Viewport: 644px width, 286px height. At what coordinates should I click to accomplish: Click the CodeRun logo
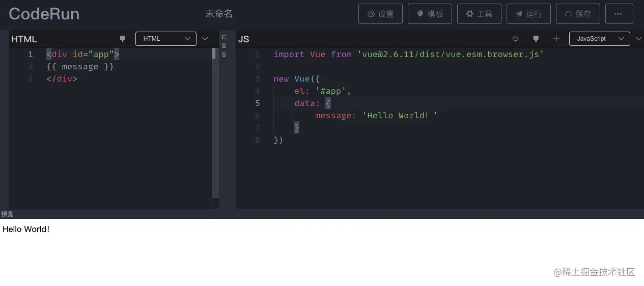[x=44, y=14]
